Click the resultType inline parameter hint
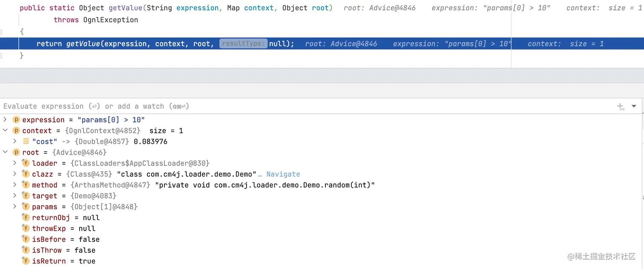Image resolution: width=644 pixels, height=269 pixels. pyautogui.click(x=243, y=43)
